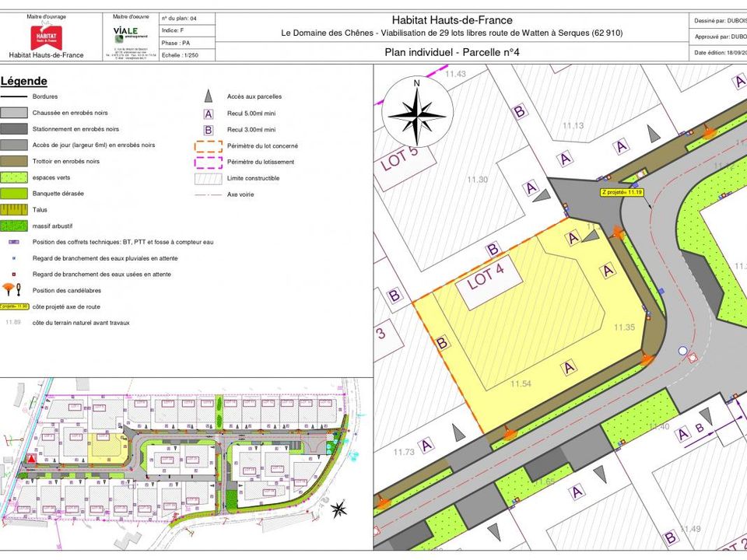Viewport: 747px width, 560px height.
Task: Click the '11.89' sample value in legend
Action: click(x=13, y=322)
